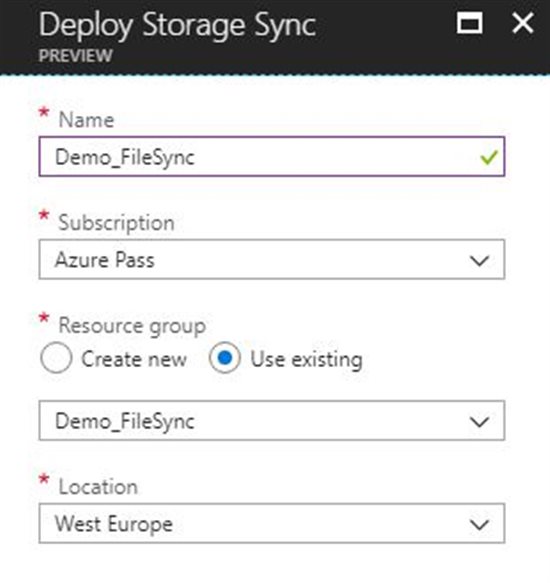Open the Subscription dropdown chevron

[479, 260]
